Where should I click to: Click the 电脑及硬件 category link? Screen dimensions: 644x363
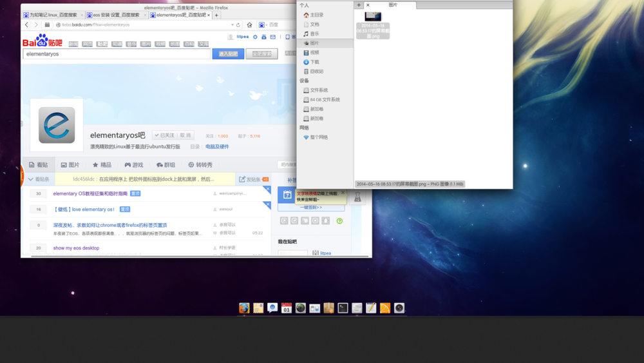click(217, 147)
